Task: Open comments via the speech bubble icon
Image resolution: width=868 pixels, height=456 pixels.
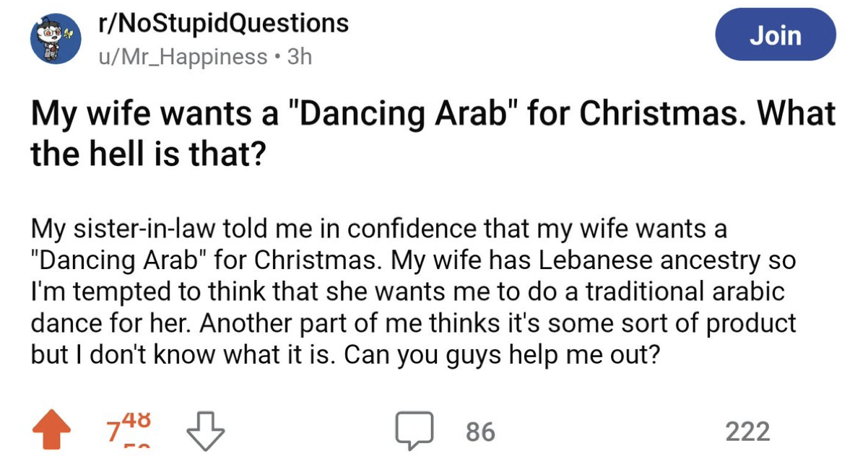Action: point(415,431)
